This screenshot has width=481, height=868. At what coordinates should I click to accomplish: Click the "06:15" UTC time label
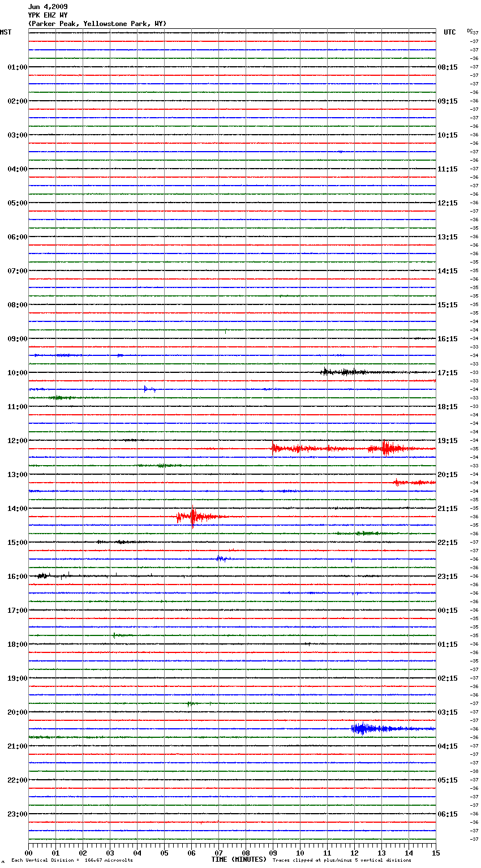[x=448, y=814]
